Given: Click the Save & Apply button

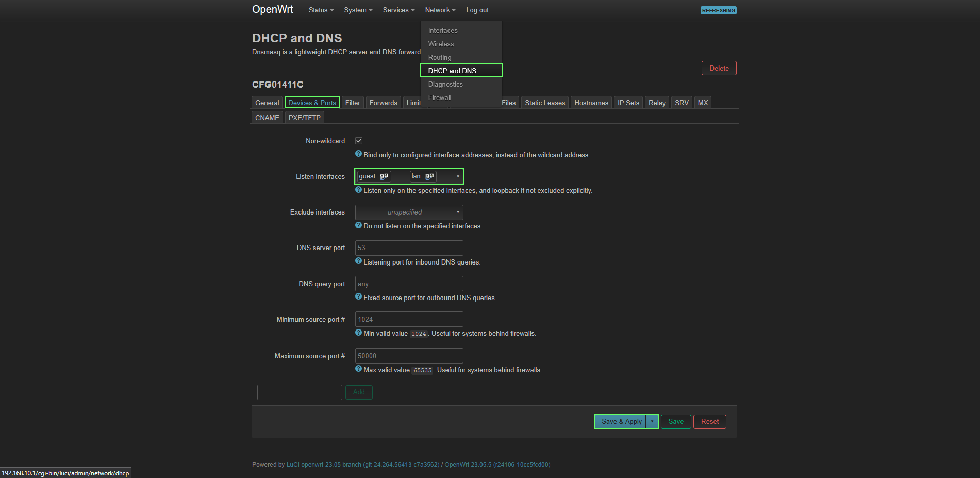Looking at the screenshot, I should (621, 421).
